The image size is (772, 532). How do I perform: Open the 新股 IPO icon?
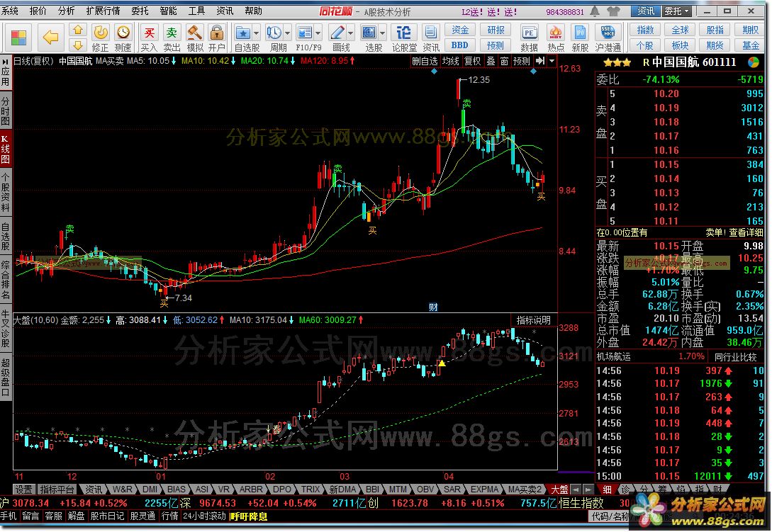coord(581,38)
